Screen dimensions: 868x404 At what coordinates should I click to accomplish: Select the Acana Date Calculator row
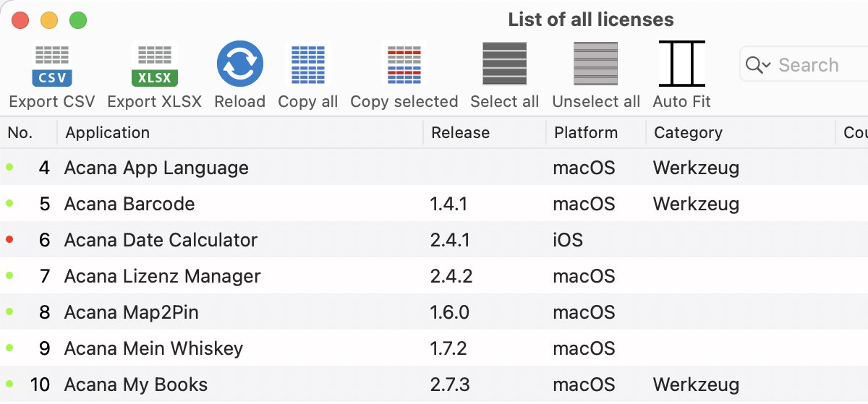click(x=434, y=240)
